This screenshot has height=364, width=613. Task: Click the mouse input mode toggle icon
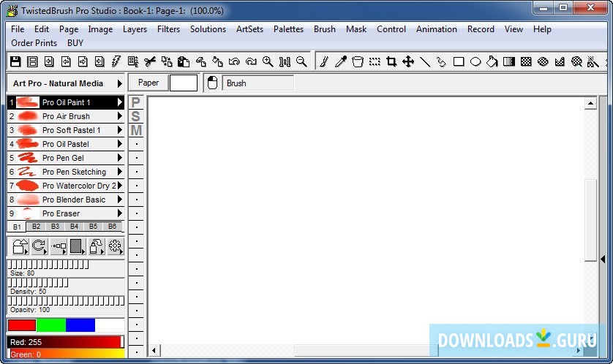212,83
